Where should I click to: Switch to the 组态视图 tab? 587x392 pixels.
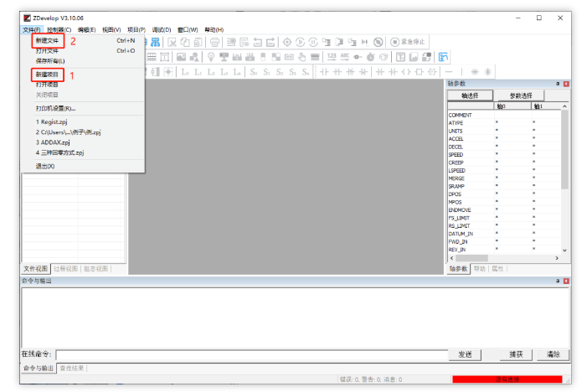pos(95,268)
